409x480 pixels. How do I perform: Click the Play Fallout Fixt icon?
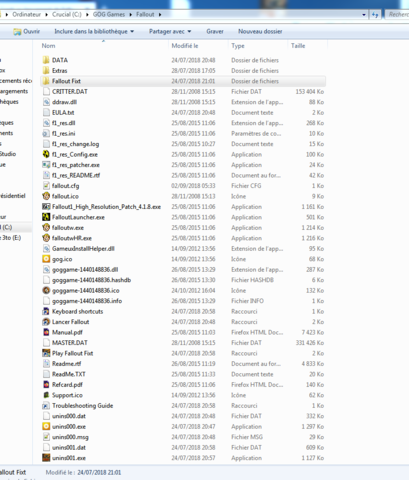[46, 353]
